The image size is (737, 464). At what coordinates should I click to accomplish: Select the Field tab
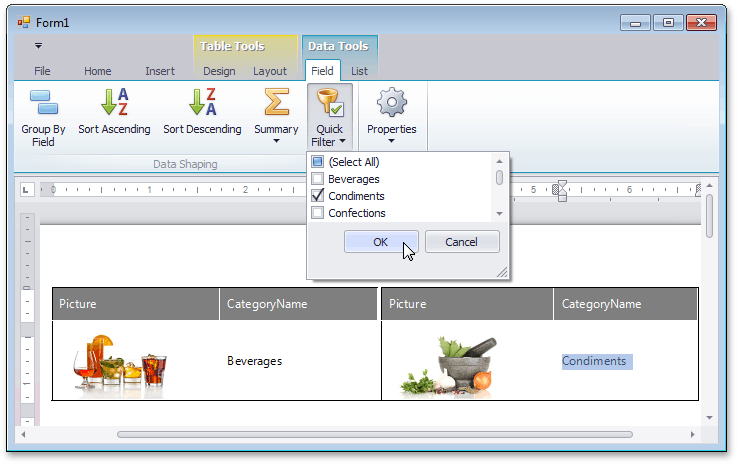322,71
